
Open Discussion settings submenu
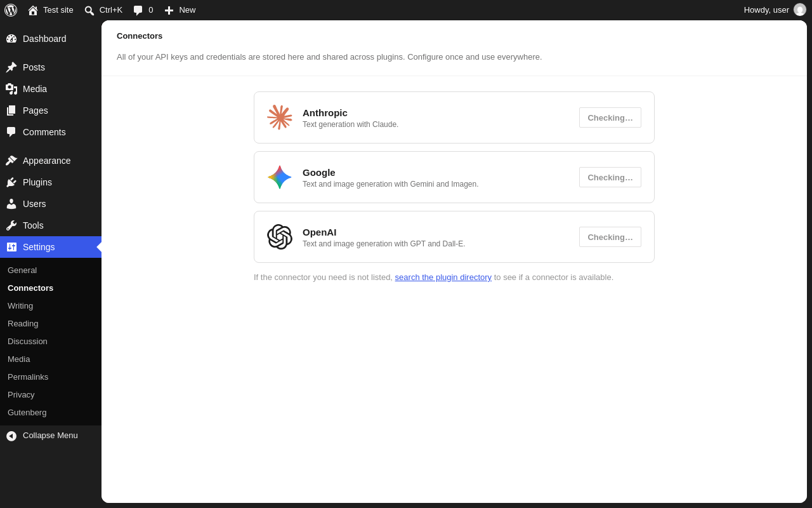click(x=27, y=341)
